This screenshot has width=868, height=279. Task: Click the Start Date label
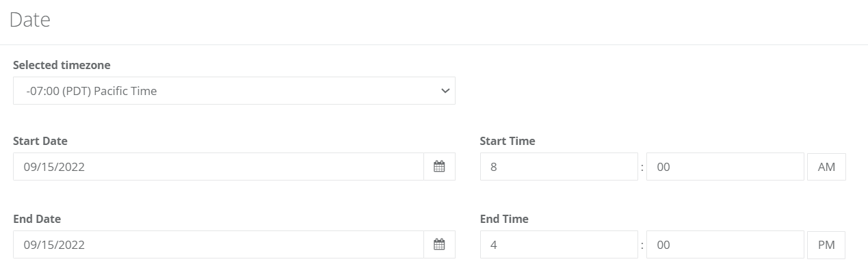click(40, 141)
